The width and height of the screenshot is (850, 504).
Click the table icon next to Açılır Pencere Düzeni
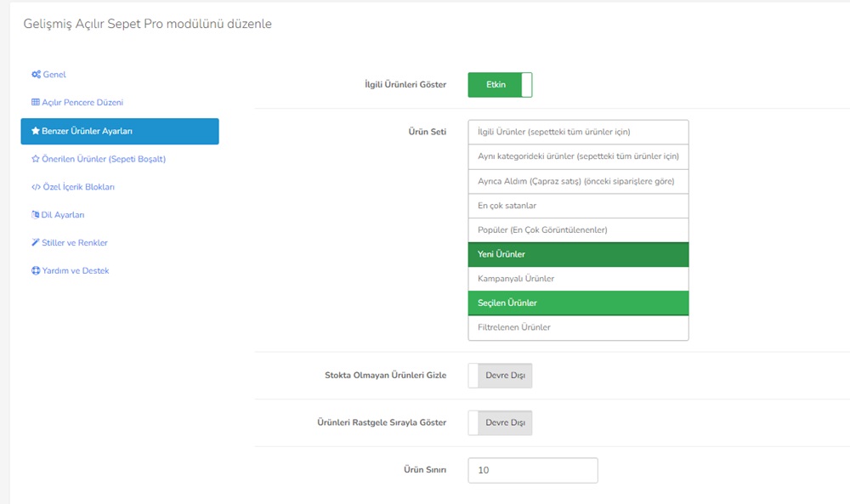point(35,102)
